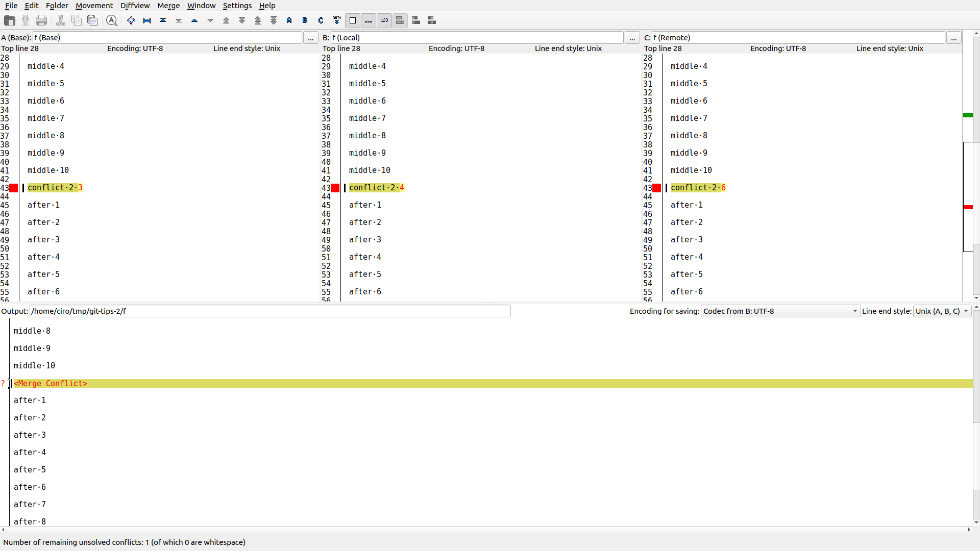Open the Diffview menu
This screenshot has height=551, width=980.
click(135, 6)
